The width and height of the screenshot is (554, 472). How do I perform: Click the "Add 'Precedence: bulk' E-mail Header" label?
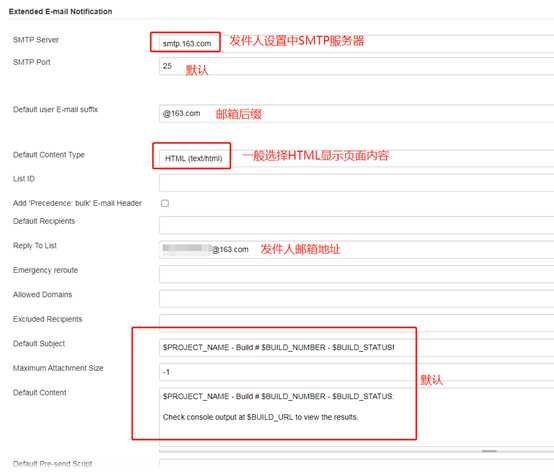point(77,203)
